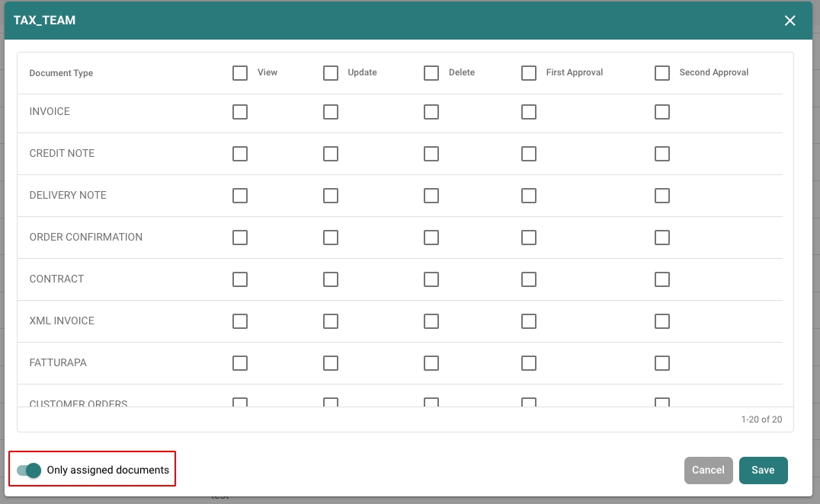
Task: Check Delete permission for FATTURAPA
Action: coord(431,363)
